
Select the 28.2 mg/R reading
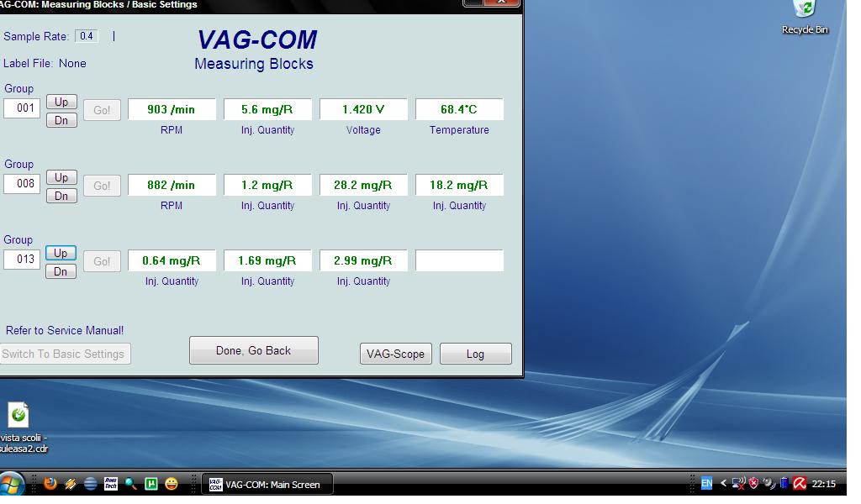tap(363, 185)
